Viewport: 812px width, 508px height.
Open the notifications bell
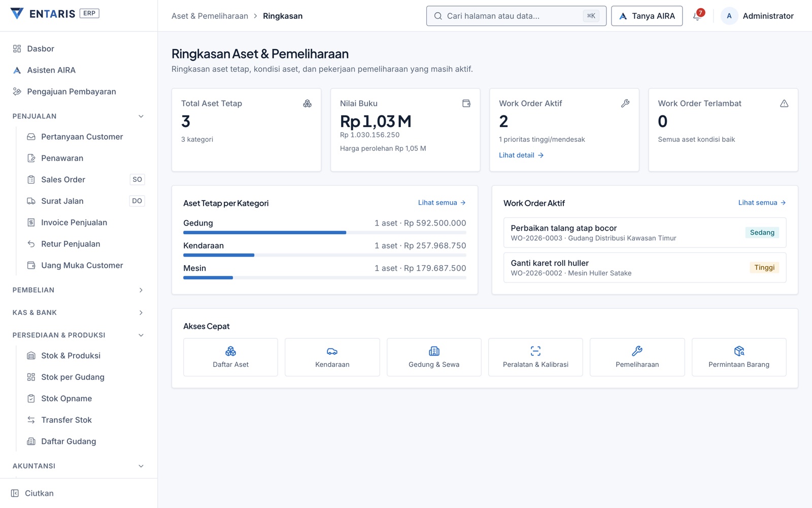[698, 16]
